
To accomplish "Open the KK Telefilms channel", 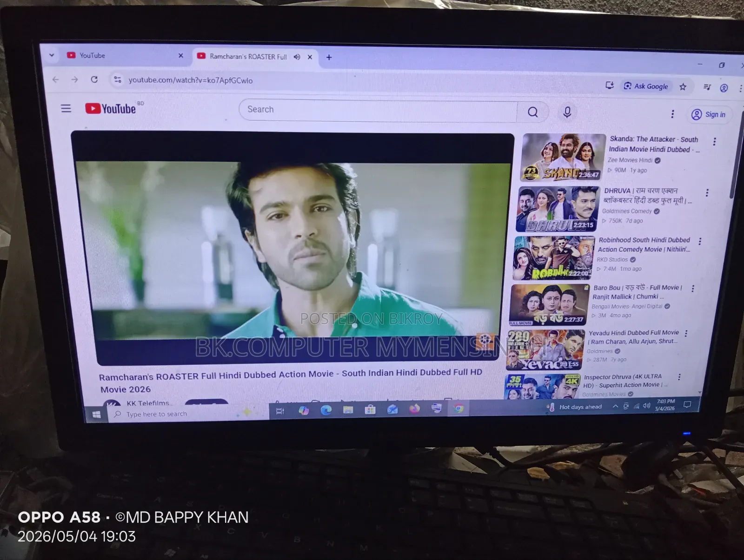I will tap(148, 403).
